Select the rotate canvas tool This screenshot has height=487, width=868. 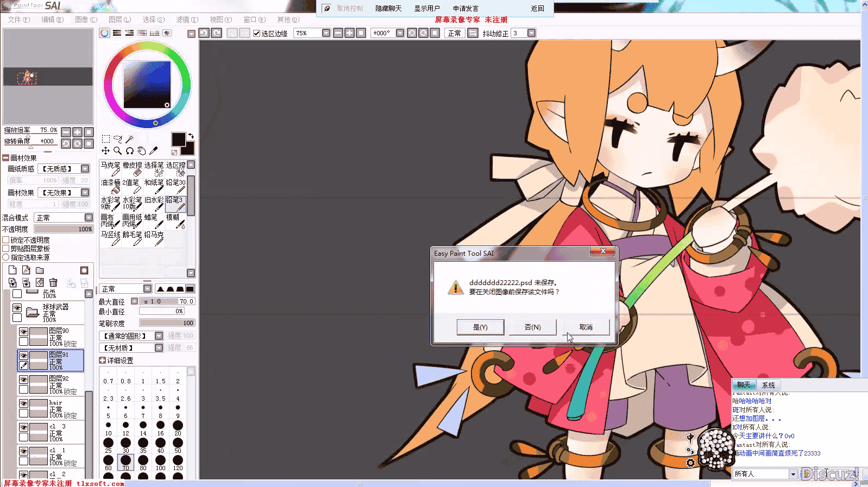(x=130, y=150)
